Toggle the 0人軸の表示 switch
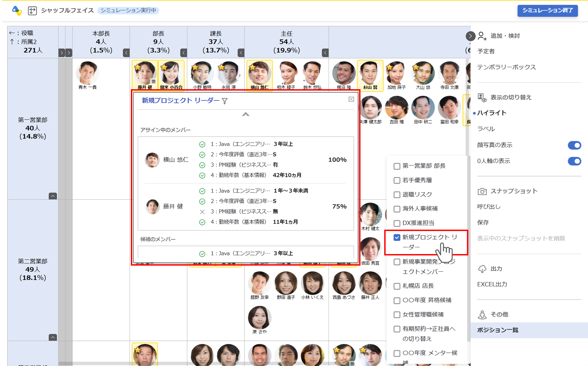588x366 pixels. [x=574, y=161]
